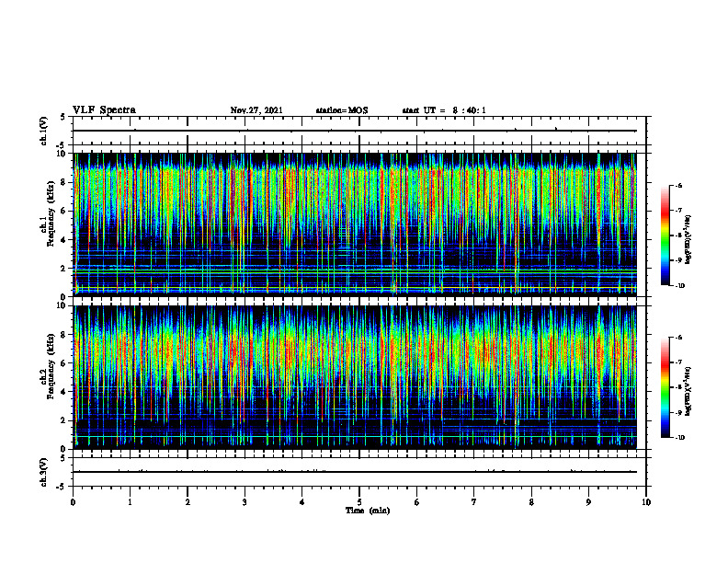Click time axis tick label '3'

(245, 502)
